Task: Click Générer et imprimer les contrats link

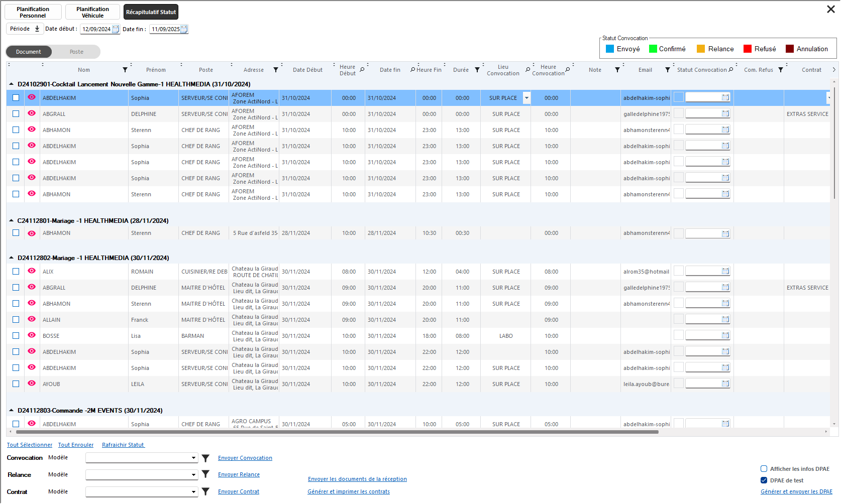Action: click(348, 491)
